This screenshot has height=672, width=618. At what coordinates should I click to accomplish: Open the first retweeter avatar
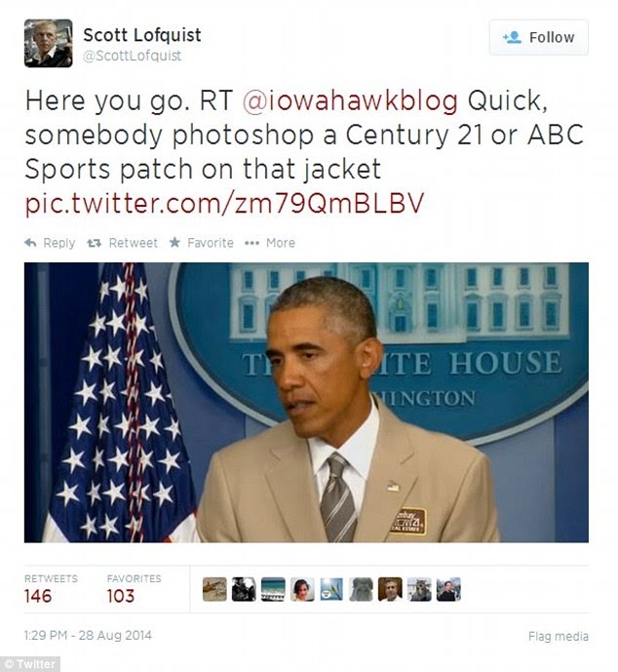(214, 589)
